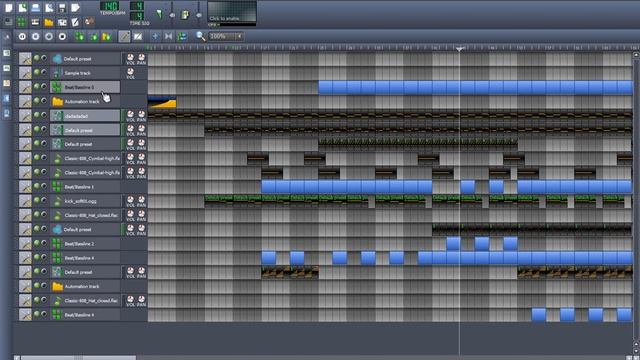Image resolution: width=640 pixels, height=360 pixels.
Task: Add a new beat/bassline track
Action: tap(80, 36)
